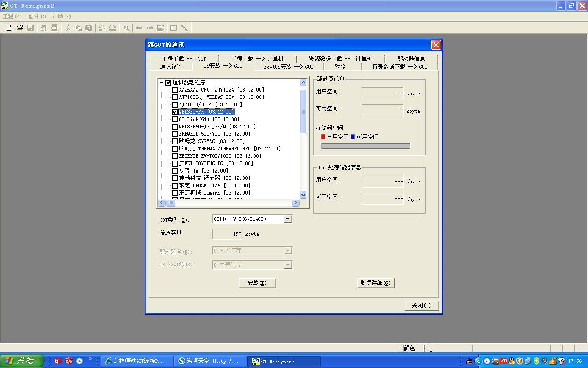Screen dimensions: 588x368
Task: Collapse the 通讯驱动程序 tree node
Action: 162,82
